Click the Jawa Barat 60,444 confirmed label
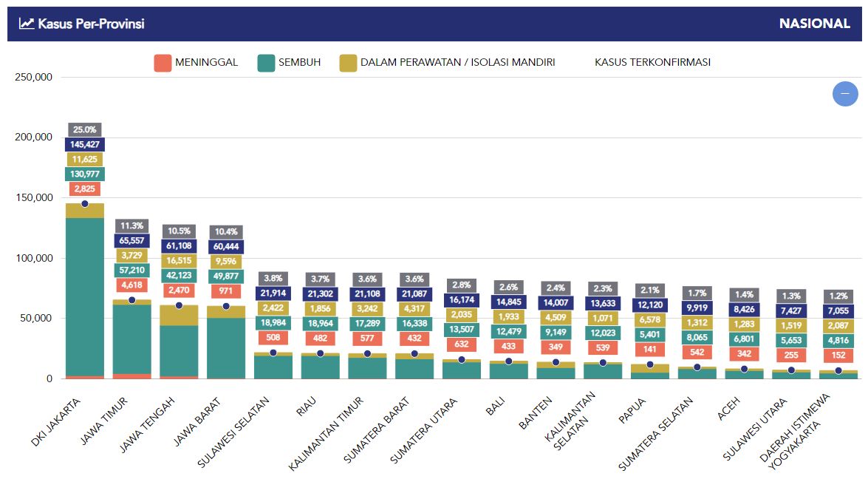 (x=227, y=247)
